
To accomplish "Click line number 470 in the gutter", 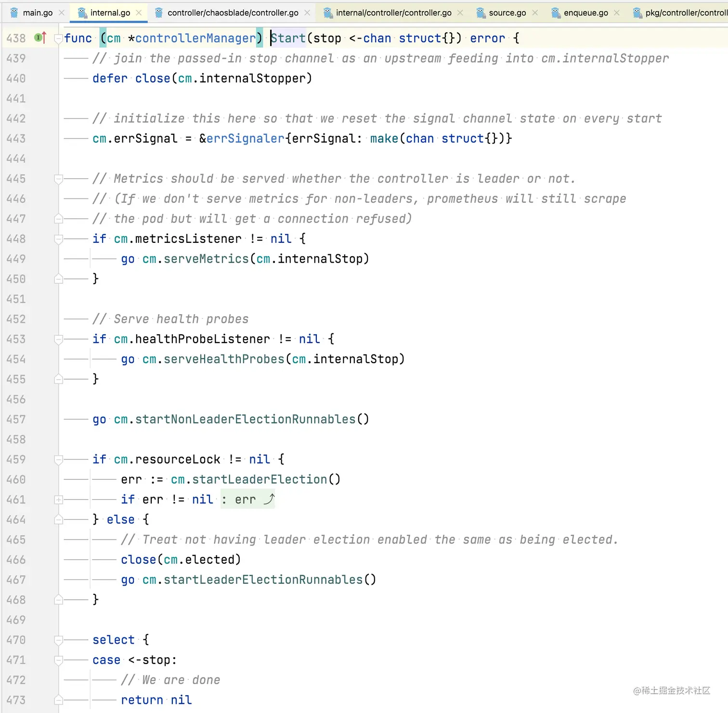I will coord(16,640).
